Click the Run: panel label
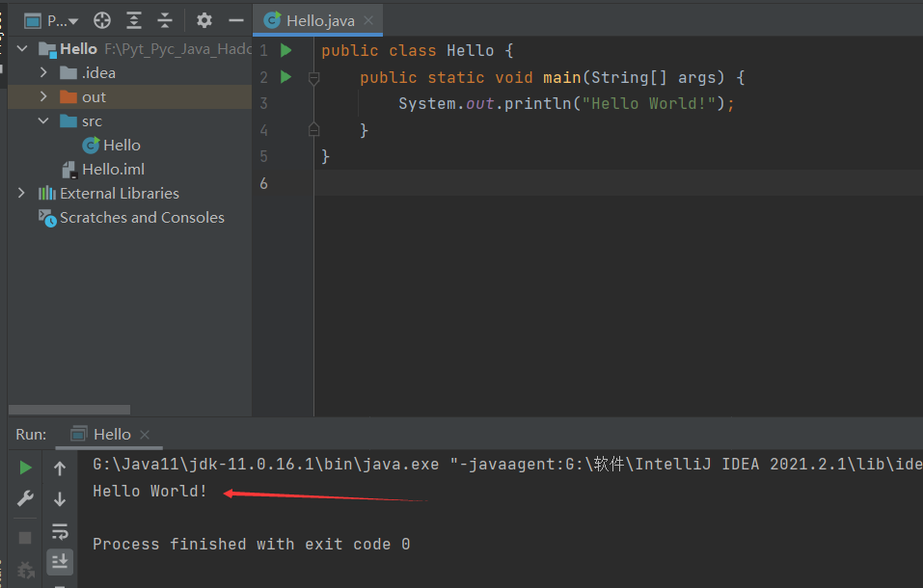Image resolution: width=923 pixels, height=588 pixels. click(31, 435)
